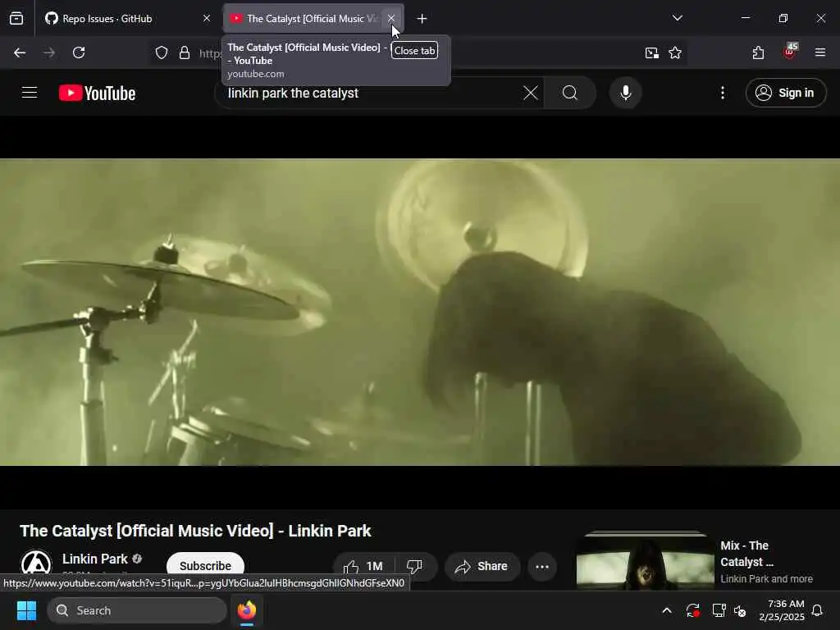Screen dimensions: 840x630
Task: Open YouTube settings three-dot menu
Action: 723,94
